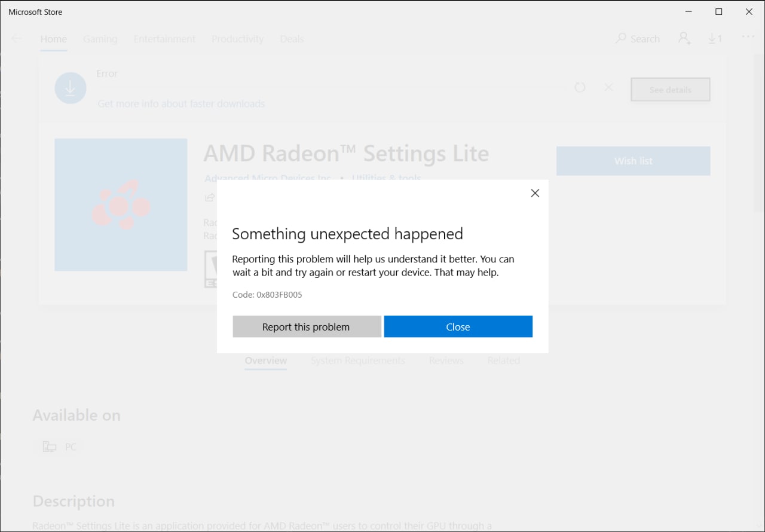Open the Deals tab

tap(292, 39)
